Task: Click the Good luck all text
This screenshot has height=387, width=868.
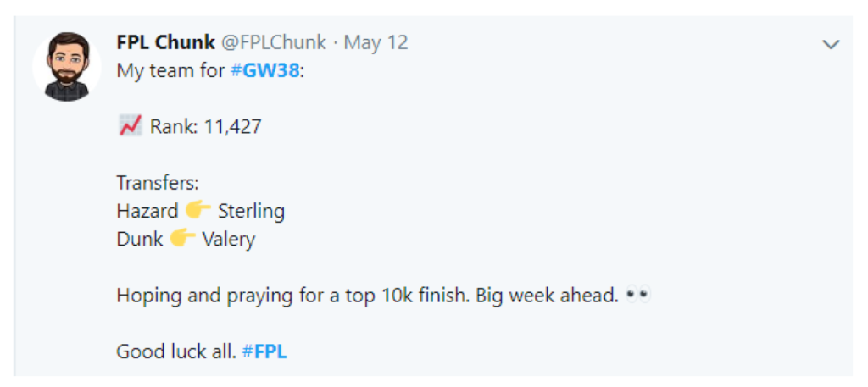Action: coord(176,351)
